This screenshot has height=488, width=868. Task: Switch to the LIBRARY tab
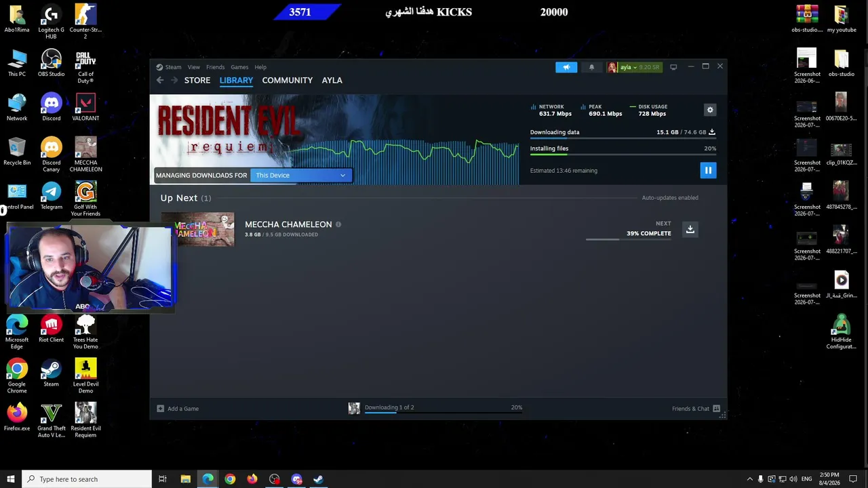click(236, 80)
